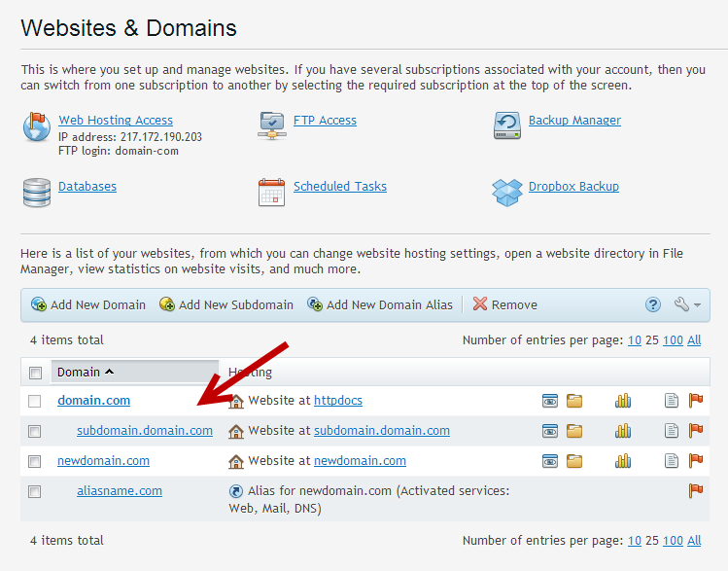Click the flag icon in aliasname.com row
The width and height of the screenshot is (728, 571).
point(695,491)
